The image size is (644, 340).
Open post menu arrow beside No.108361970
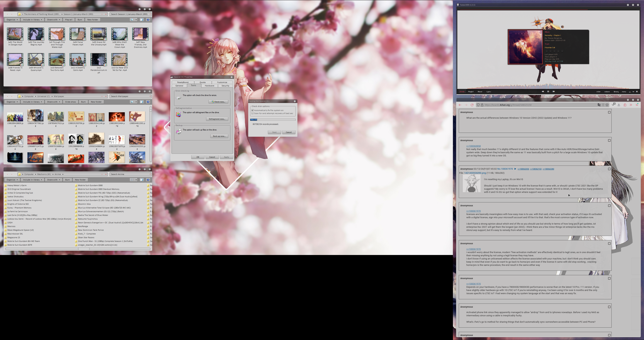coord(515,169)
